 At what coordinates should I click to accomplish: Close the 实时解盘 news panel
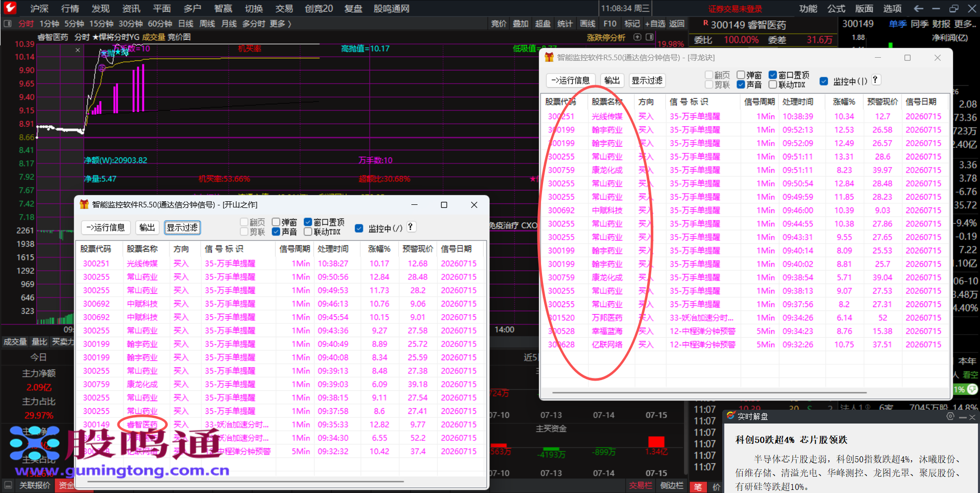coord(972,417)
